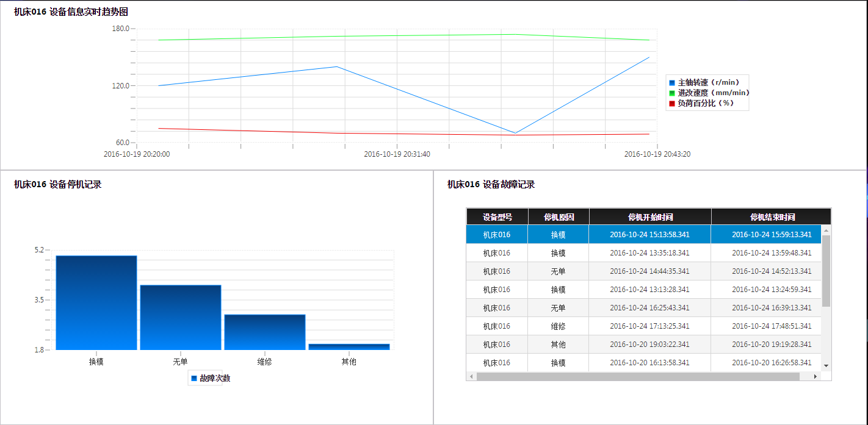Click the blue 主轴转速 legend swatch

tap(672, 82)
